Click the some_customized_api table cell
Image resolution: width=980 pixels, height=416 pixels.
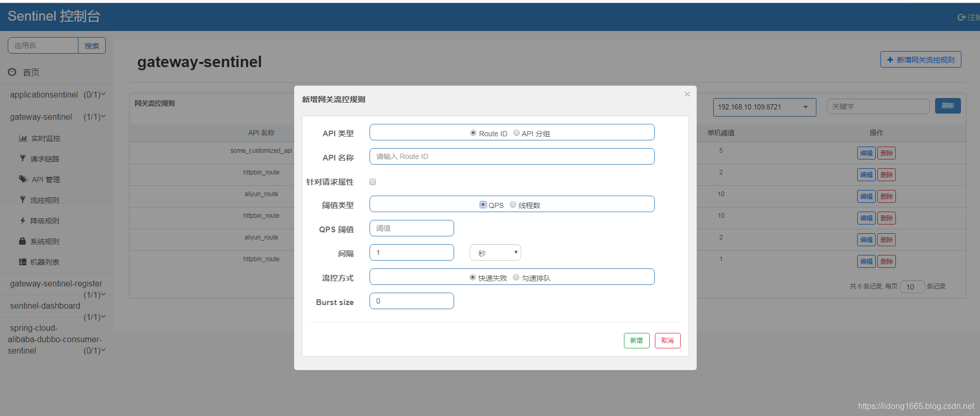click(x=261, y=151)
